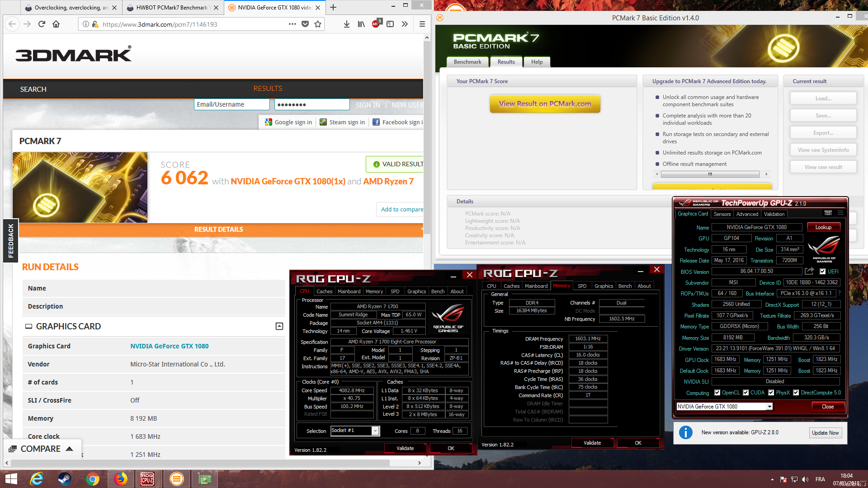Viewport: 868px width, 488px height.
Task: Toggle Firefox sidebar view
Action: [x=390, y=24]
